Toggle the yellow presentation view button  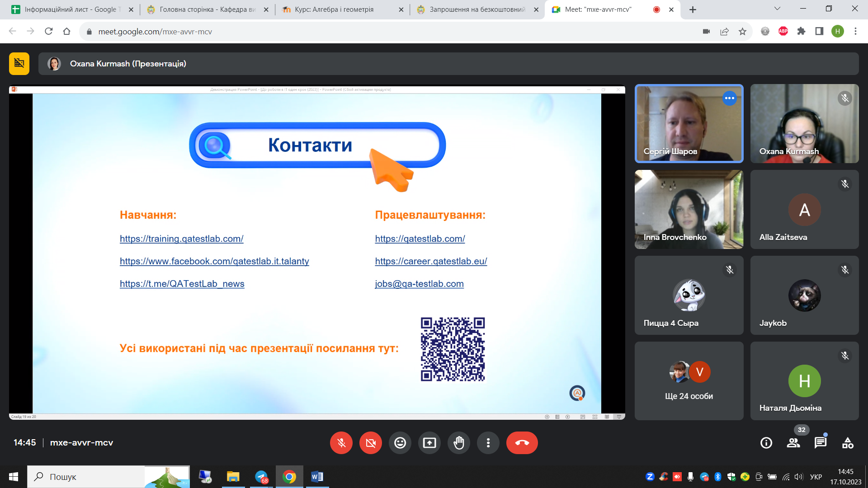19,64
